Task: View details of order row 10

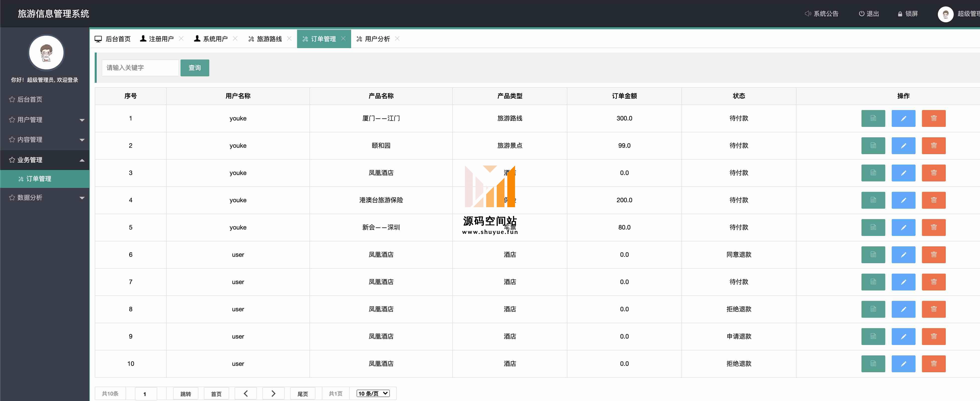Action: pos(873,364)
